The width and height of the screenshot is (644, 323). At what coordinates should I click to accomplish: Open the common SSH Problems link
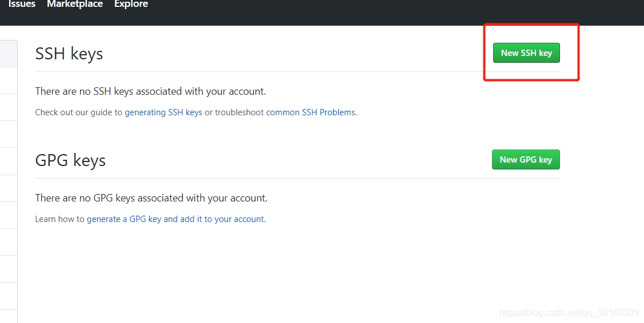[x=310, y=112]
